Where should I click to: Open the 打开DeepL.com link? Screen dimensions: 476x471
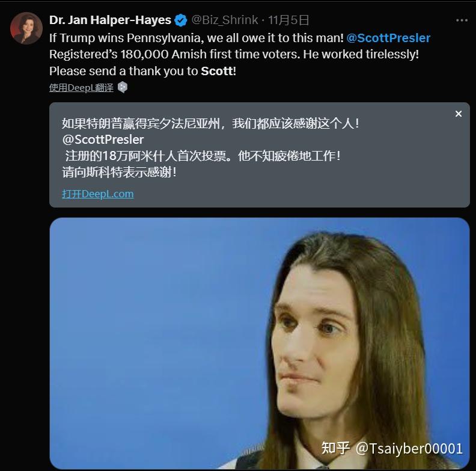[x=98, y=194]
